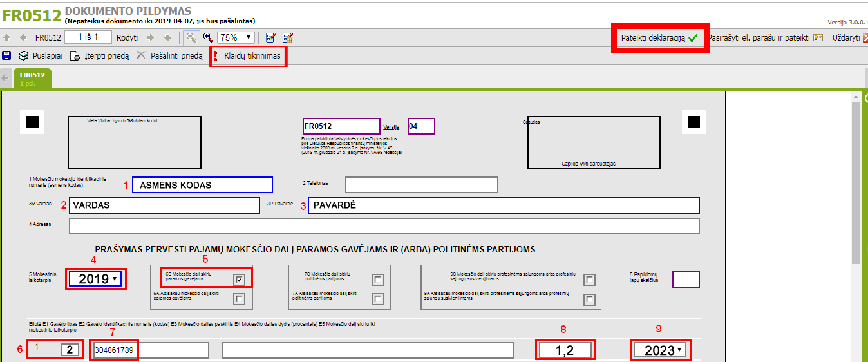868x362 pixels.
Task: Click the vertical scrollbar of the form
Action: pos(856,184)
